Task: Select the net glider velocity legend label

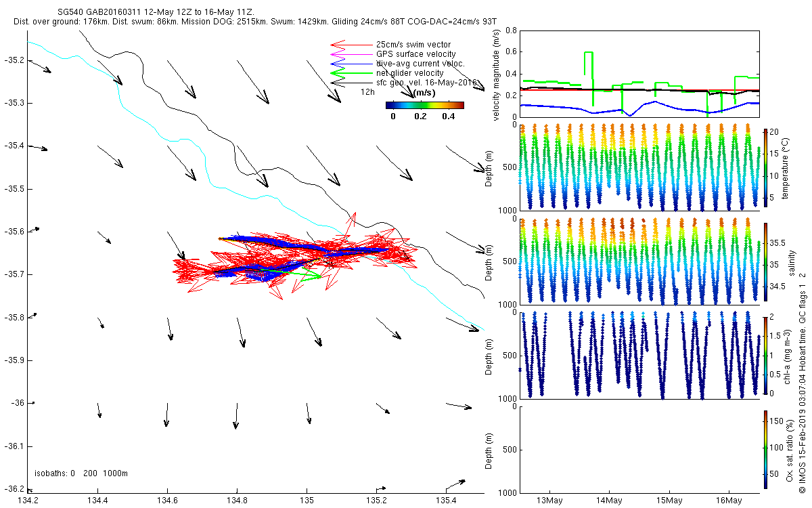Action: pyautogui.click(x=409, y=73)
